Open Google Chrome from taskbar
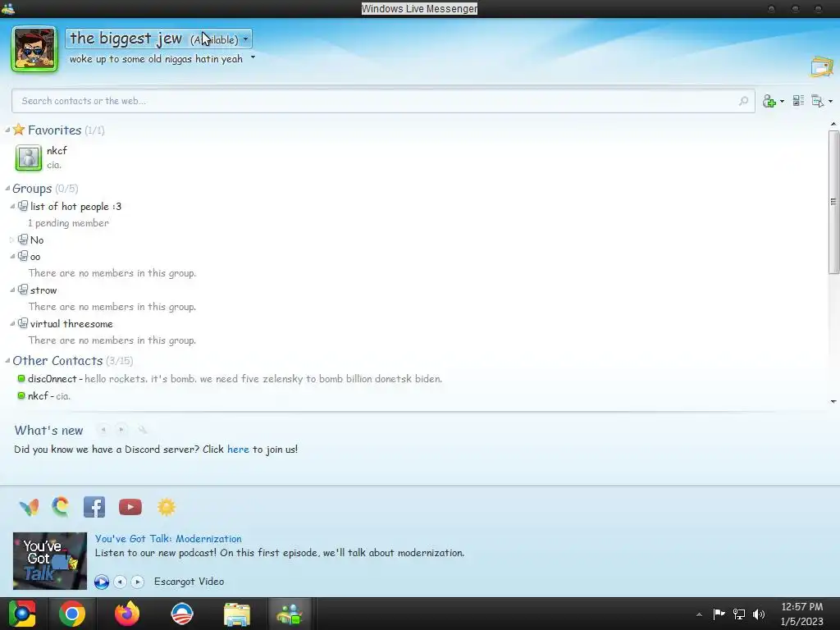This screenshot has height=630, width=840. 72,614
